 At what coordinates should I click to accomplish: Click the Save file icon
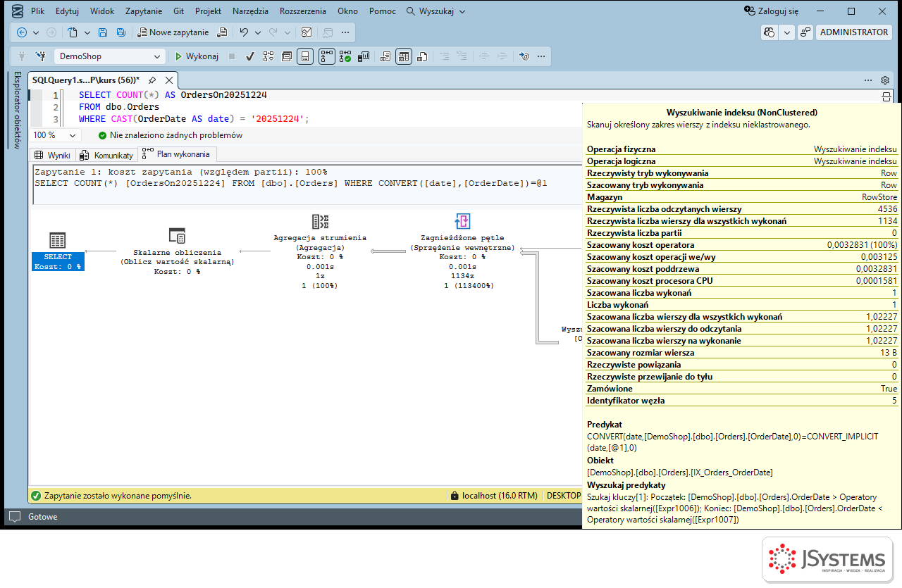tap(103, 32)
